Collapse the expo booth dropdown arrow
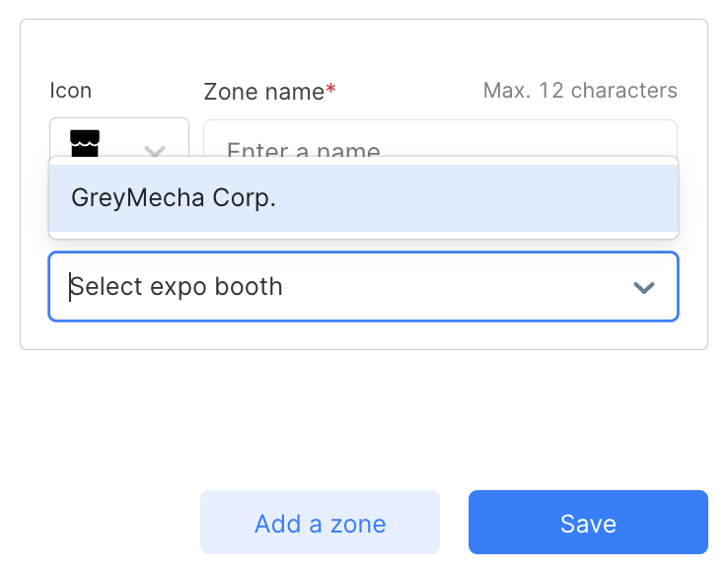Viewport: 728px width, 572px height. 643,287
